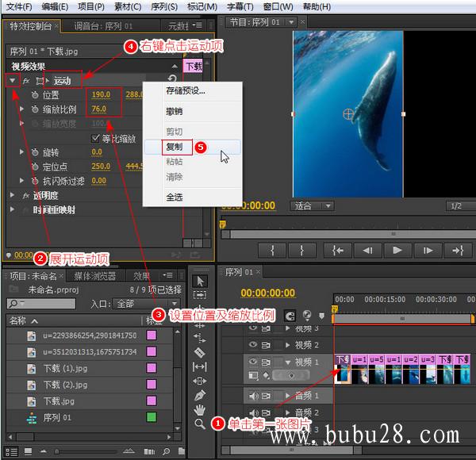Toggle Anchor Point stopwatch
Screen dimensions: 476x460
(35, 167)
